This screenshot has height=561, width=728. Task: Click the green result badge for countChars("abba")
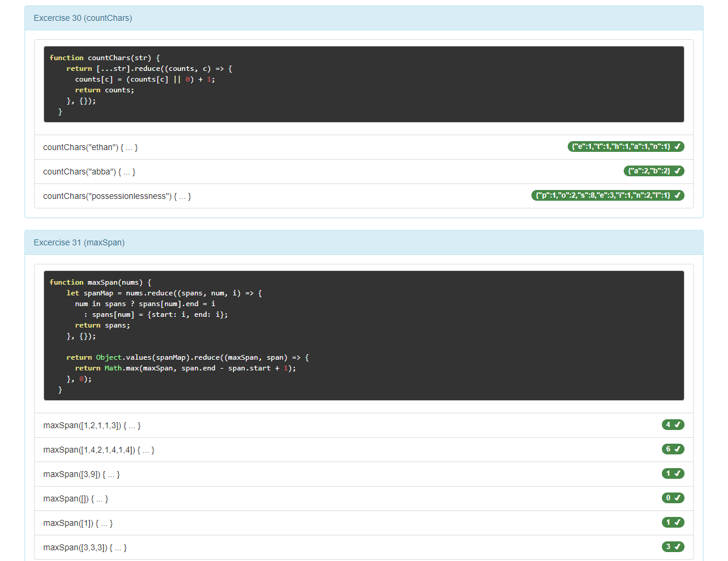click(654, 171)
